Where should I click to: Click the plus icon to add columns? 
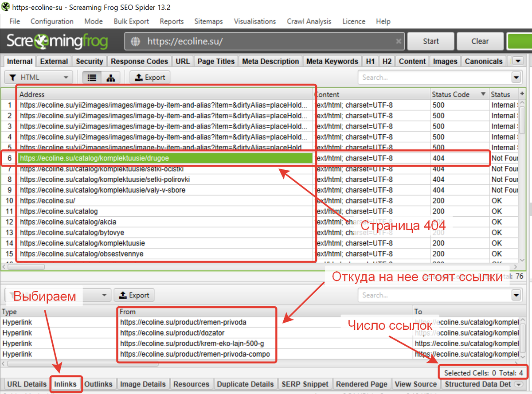tap(522, 94)
